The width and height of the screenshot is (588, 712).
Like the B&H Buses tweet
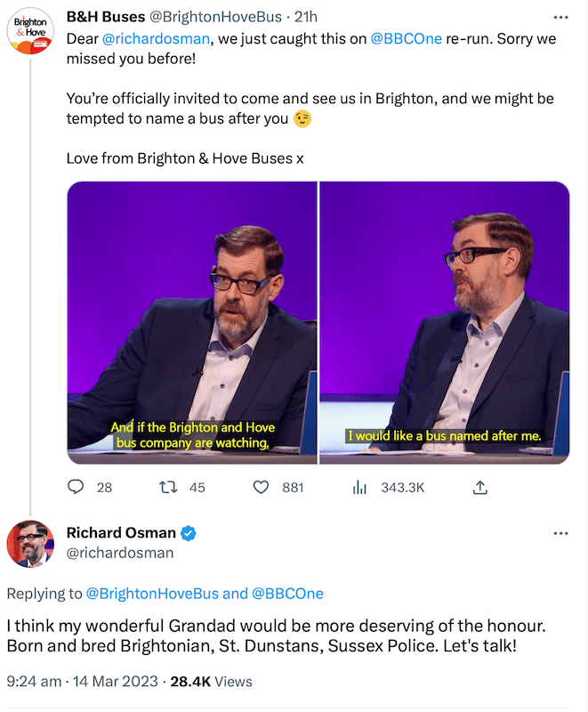pos(262,487)
